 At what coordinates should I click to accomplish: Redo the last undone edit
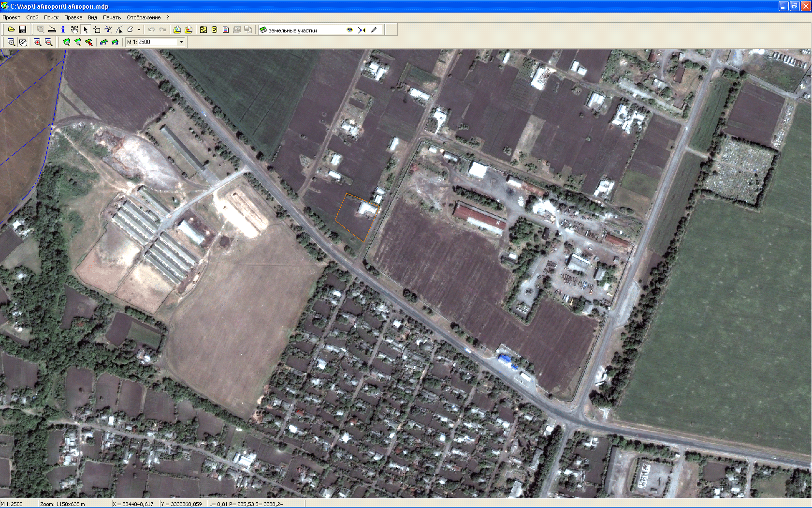pos(162,30)
